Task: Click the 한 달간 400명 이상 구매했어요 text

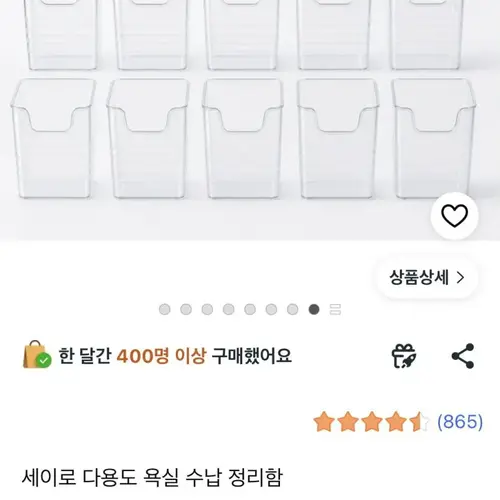Action: point(175,356)
